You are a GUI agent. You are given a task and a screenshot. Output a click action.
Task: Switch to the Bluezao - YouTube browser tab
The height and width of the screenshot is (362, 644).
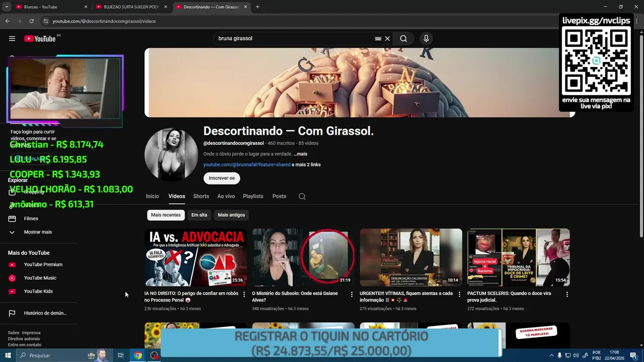click(x=50, y=7)
